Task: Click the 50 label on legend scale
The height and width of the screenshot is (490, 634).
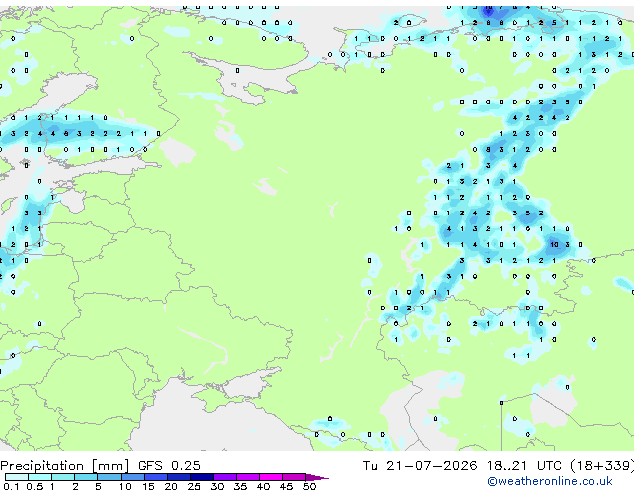Action: 309,486
